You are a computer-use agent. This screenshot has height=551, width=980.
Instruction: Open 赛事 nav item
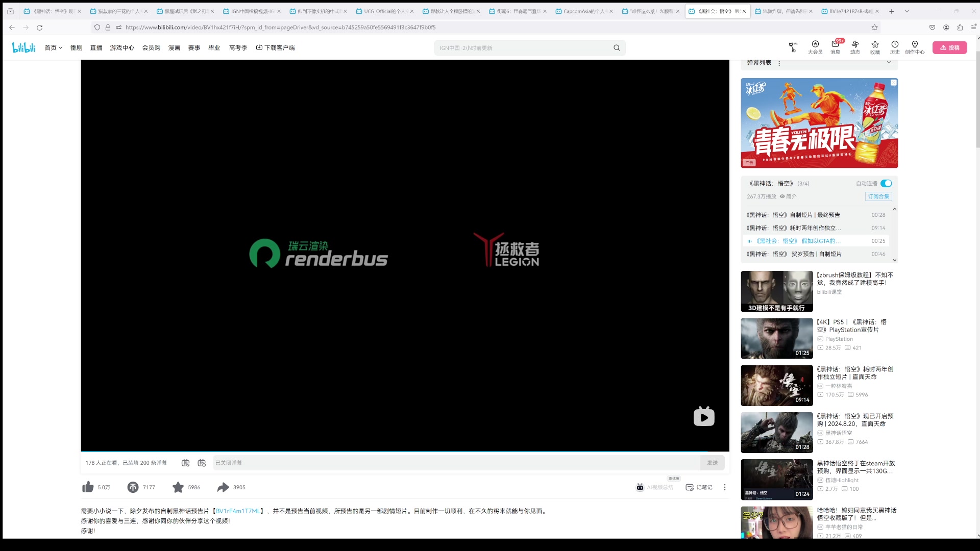[194, 47]
